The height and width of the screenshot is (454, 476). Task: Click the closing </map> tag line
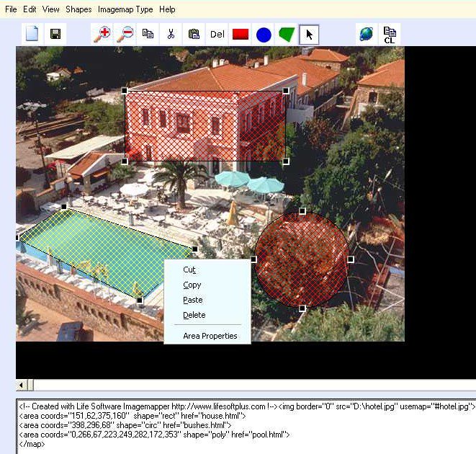pyautogui.click(x=32, y=444)
